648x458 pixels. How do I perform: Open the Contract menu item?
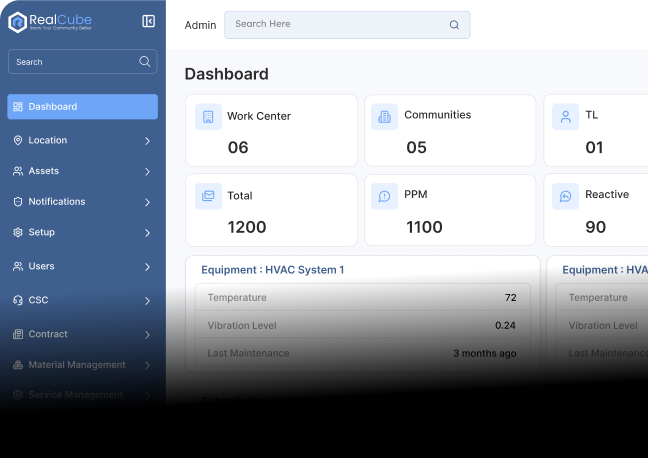83,334
